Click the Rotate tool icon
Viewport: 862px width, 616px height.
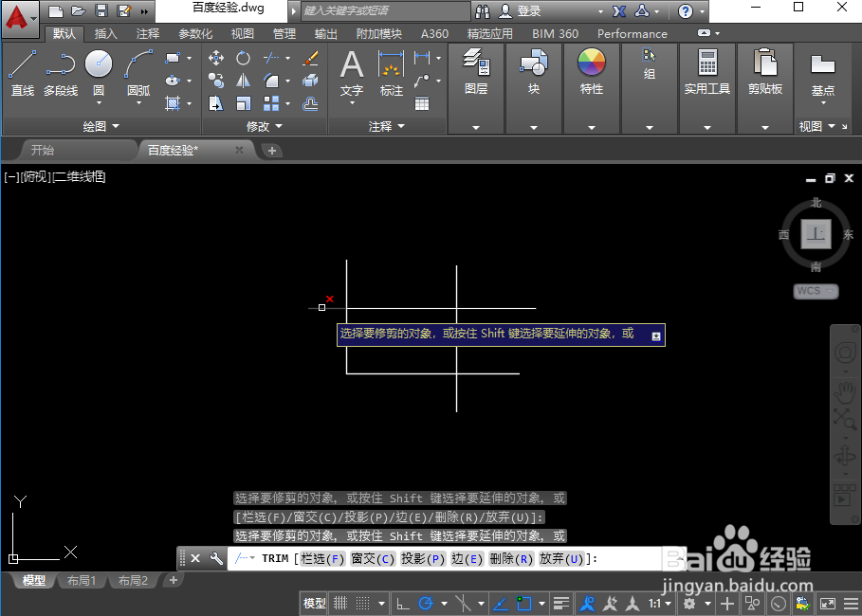pos(243,58)
